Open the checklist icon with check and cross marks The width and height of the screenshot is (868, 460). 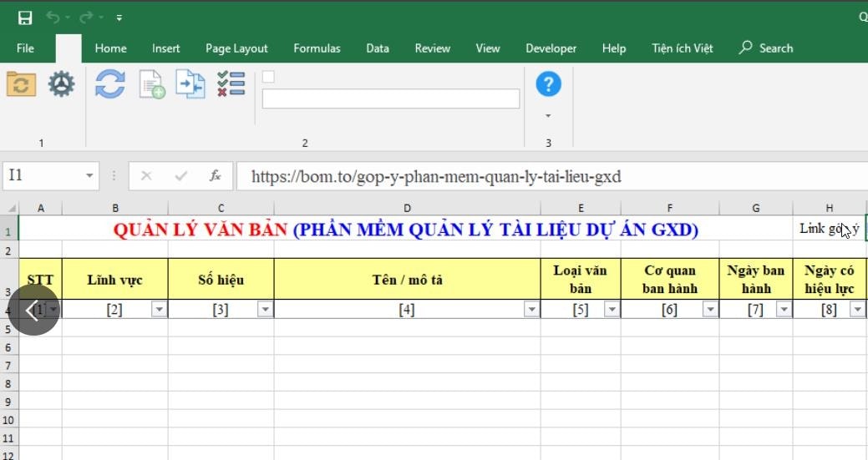[231, 84]
